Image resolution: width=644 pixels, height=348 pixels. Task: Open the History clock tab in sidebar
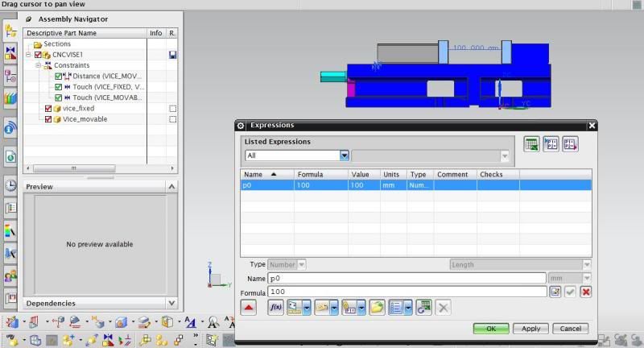click(x=10, y=185)
